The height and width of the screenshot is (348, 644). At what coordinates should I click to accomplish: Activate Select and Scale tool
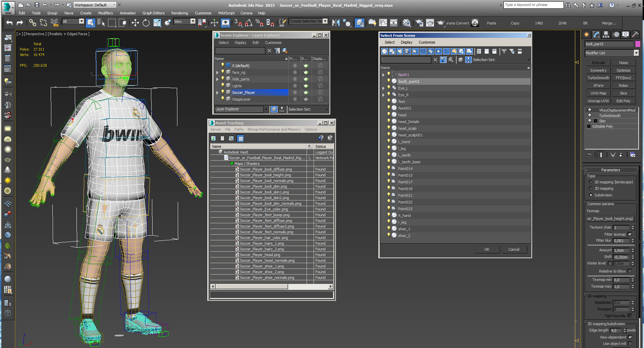point(157,23)
